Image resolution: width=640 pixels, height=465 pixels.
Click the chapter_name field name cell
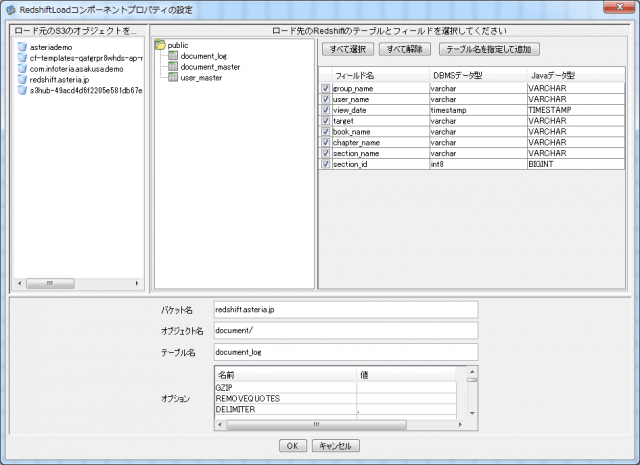click(381, 142)
